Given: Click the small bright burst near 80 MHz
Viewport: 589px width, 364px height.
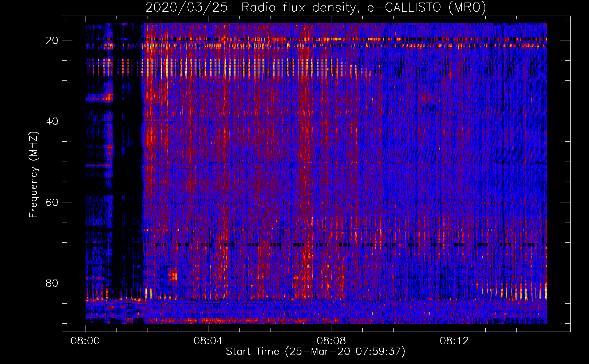Looking at the screenshot, I should pyautogui.click(x=173, y=276).
